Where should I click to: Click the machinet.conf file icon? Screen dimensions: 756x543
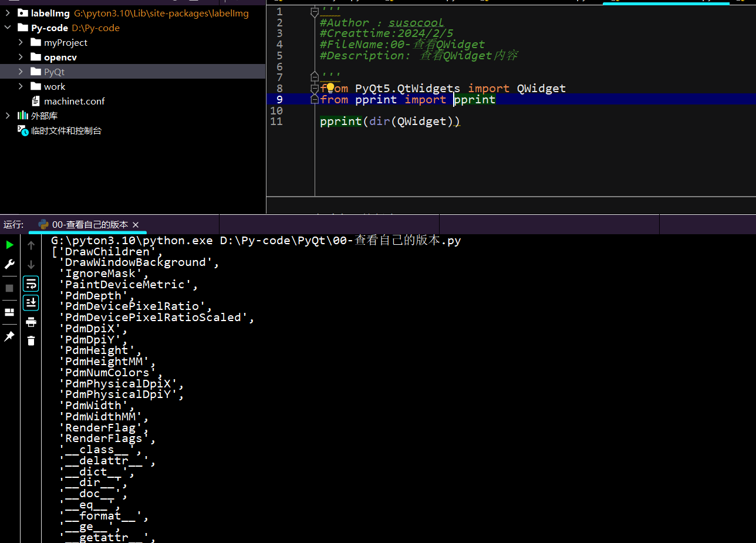[x=35, y=101]
